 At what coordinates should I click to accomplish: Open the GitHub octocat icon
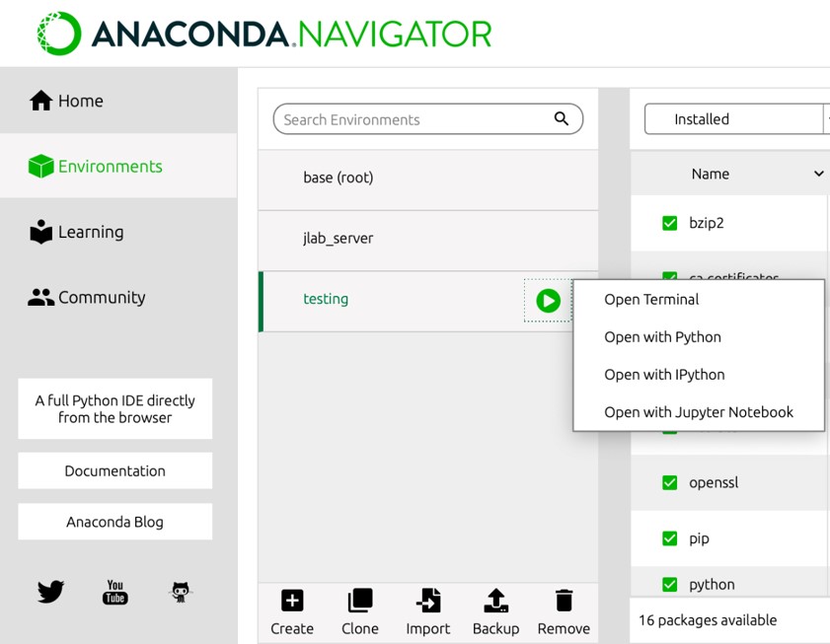click(181, 592)
